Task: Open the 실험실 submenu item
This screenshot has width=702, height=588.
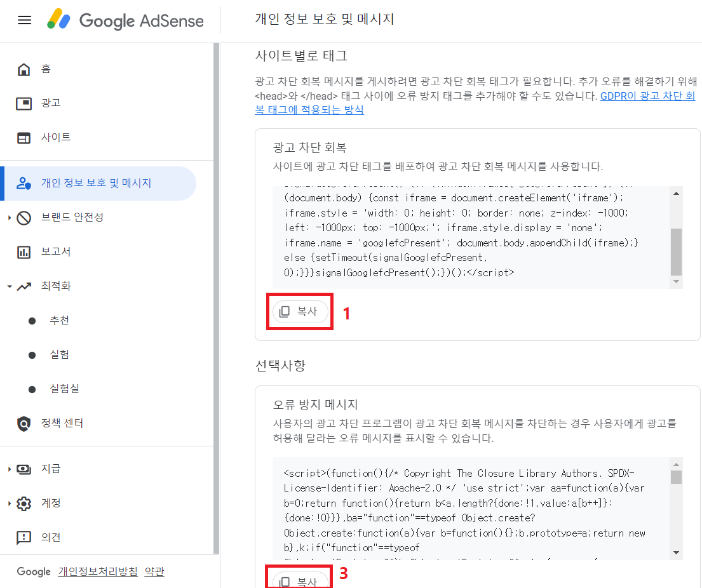Action: pos(64,389)
